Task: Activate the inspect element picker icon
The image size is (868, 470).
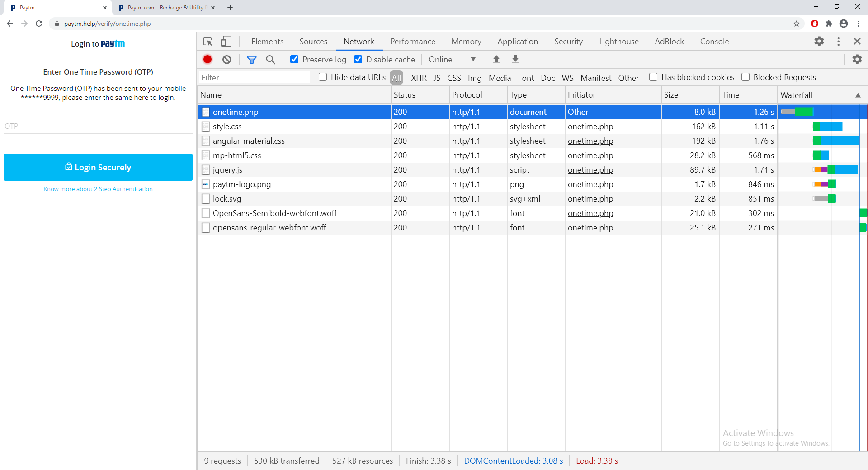Action: 208,42
